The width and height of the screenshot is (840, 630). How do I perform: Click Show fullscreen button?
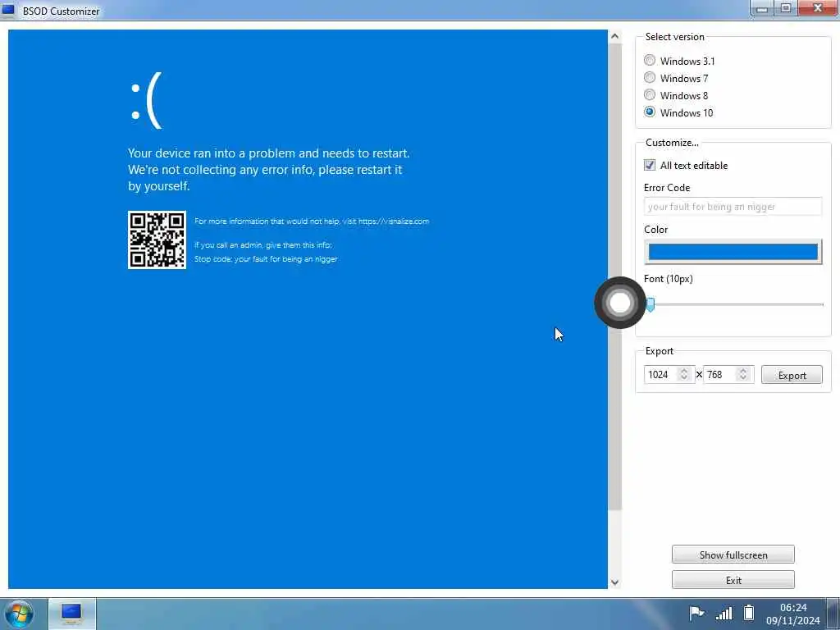733,555
